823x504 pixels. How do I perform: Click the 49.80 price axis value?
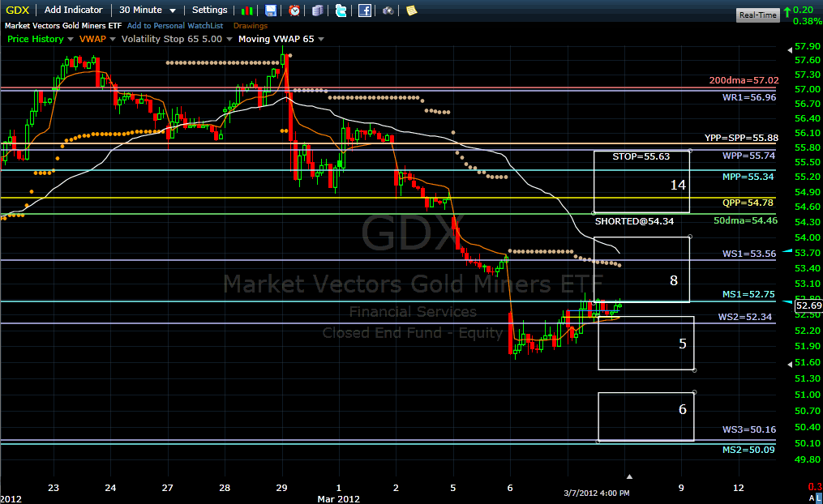(808, 459)
